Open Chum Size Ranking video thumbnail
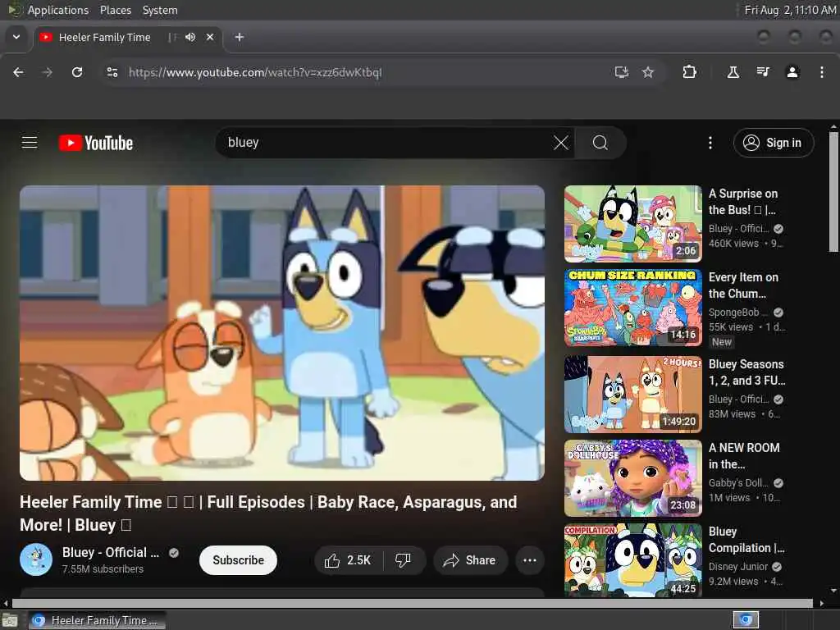Screen dimensions: 840x630 (x=632, y=308)
